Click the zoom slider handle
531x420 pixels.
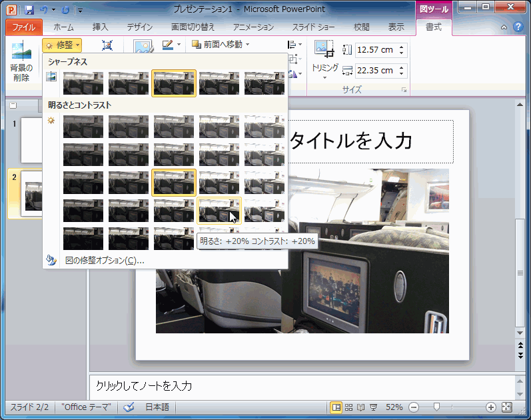pyautogui.click(x=436, y=407)
